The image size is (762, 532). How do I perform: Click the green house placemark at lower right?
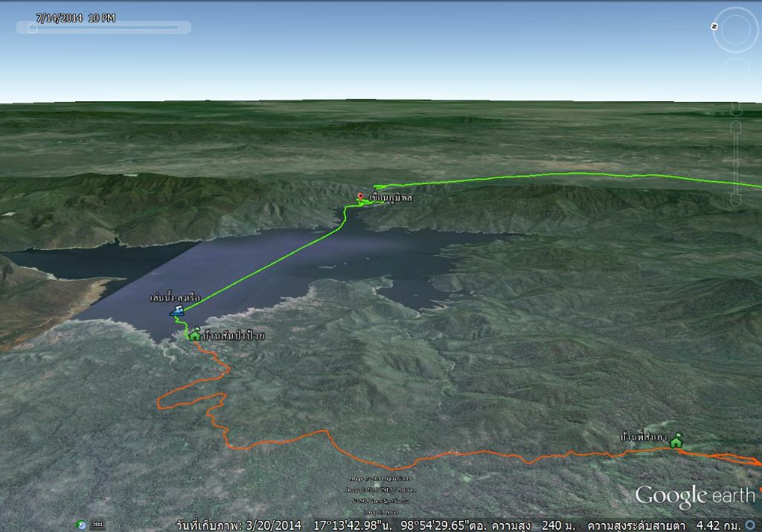coord(676,440)
